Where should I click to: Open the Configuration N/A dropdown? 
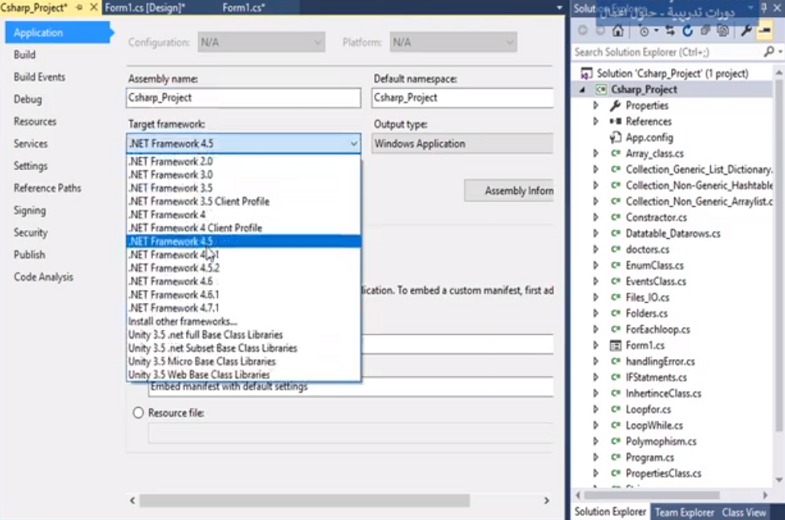point(261,43)
